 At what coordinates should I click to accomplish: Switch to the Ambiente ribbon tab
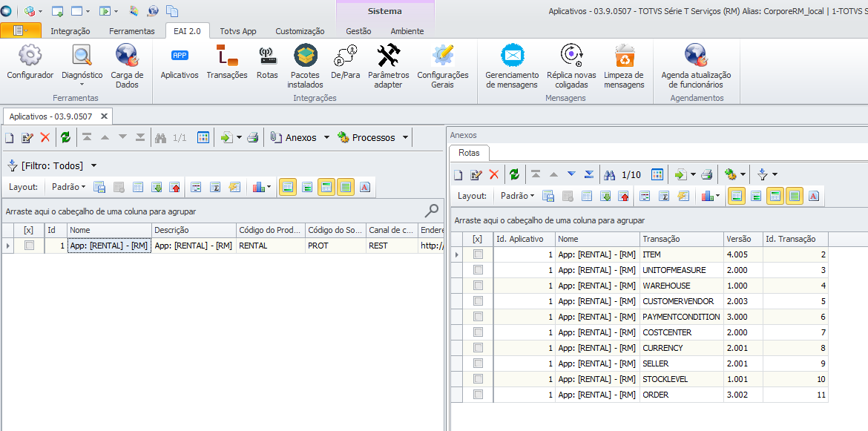407,31
